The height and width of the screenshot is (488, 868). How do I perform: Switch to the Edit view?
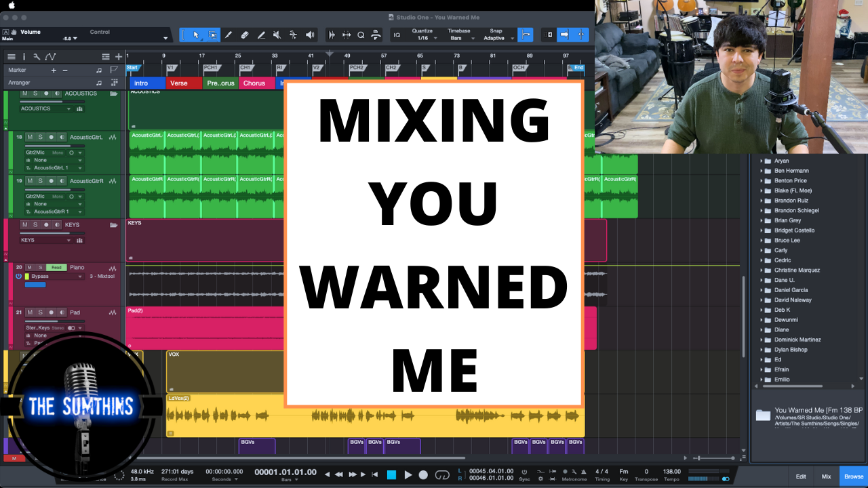[x=801, y=476]
